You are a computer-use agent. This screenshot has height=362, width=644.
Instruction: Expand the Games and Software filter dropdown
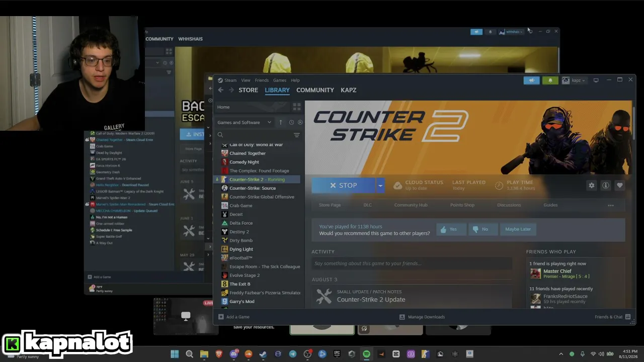pos(245,122)
